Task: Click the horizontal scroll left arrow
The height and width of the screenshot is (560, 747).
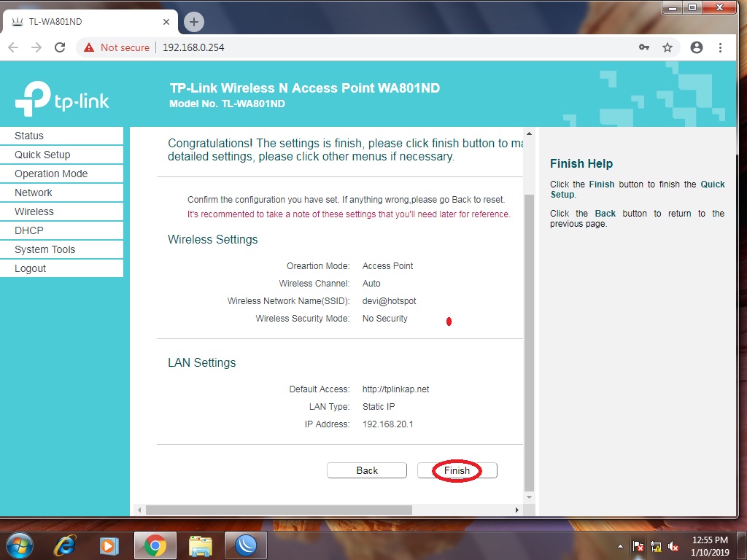Action: [139, 510]
